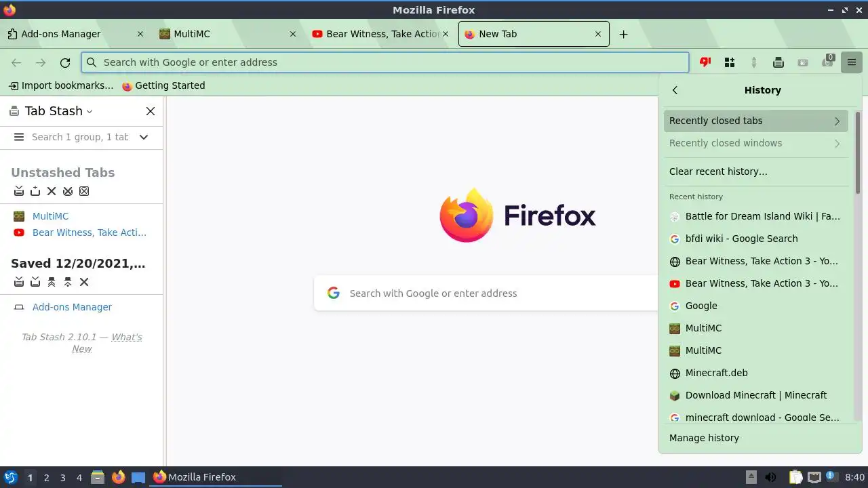Image resolution: width=868 pixels, height=488 pixels.
Task: Click the History panel scrollbar
Action: (x=857, y=152)
